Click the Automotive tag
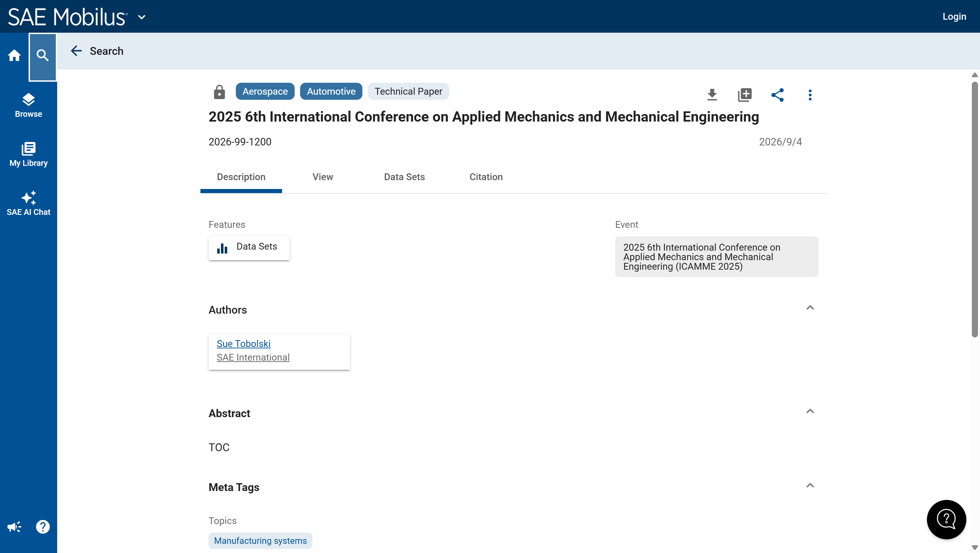The height and width of the screenshot is (553, 980). pos(331,92)
